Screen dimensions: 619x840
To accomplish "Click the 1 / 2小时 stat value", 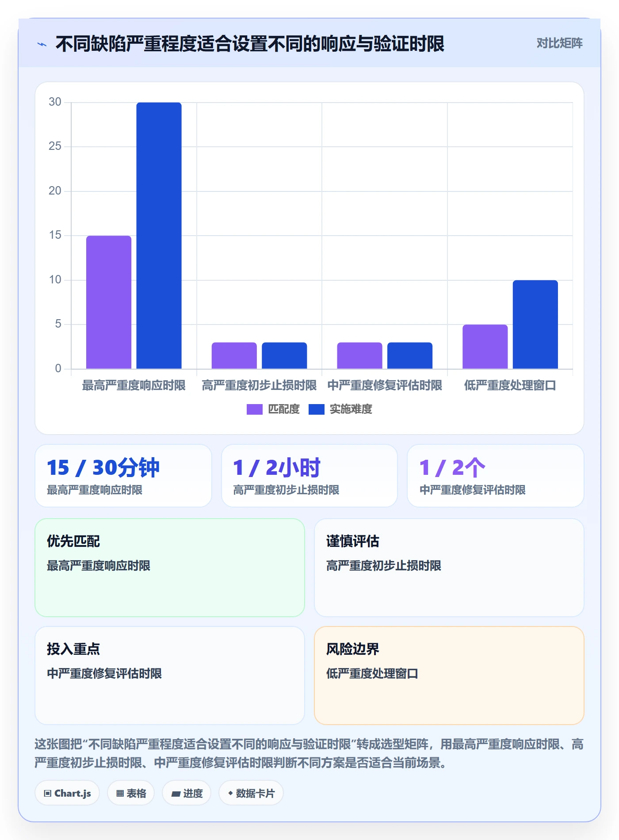I will point(277,467).
